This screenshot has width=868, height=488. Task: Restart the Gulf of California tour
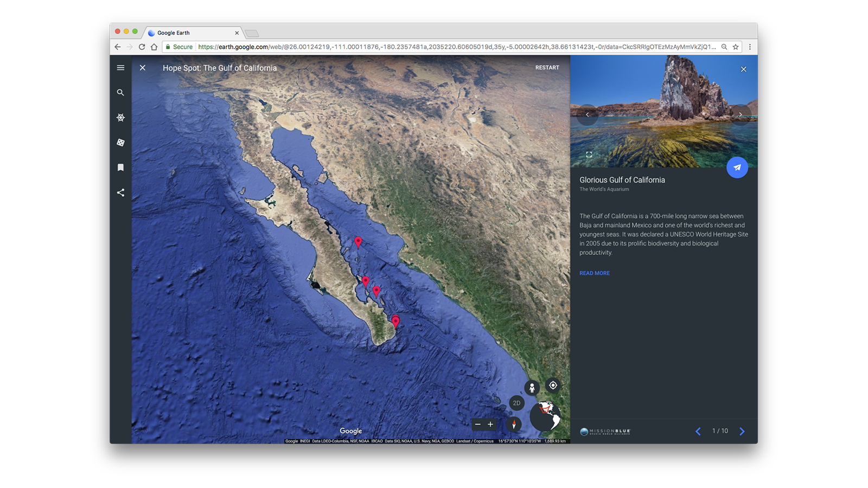[547, 68]
